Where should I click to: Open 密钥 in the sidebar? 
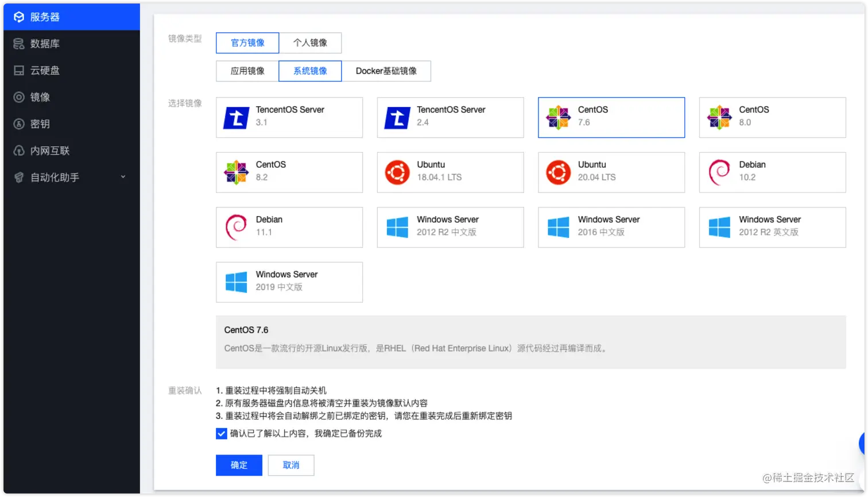coord(71,124)
